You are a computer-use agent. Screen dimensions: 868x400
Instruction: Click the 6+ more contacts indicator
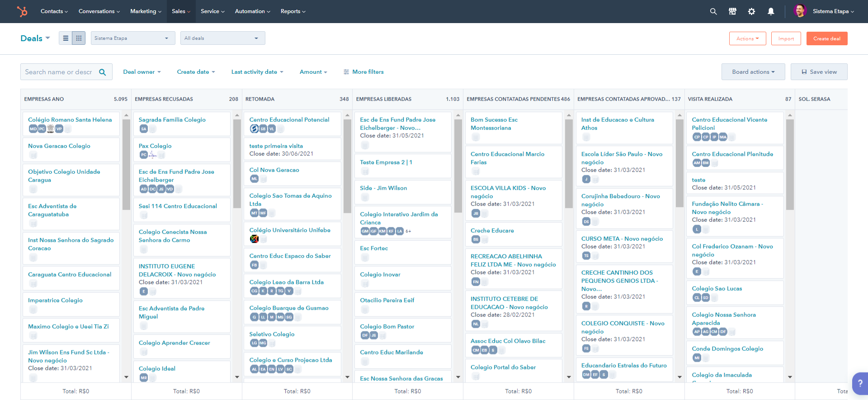click(408, 231)
